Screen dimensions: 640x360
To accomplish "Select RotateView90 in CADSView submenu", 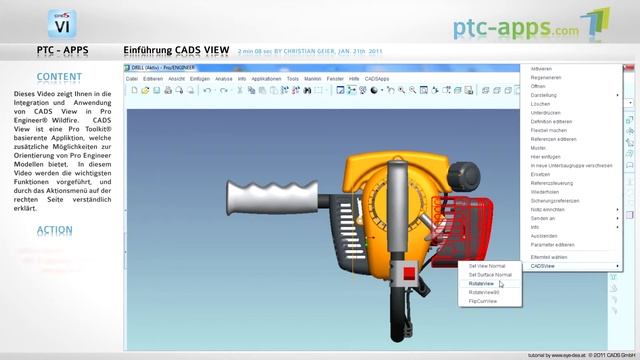I will pos(484,292).
